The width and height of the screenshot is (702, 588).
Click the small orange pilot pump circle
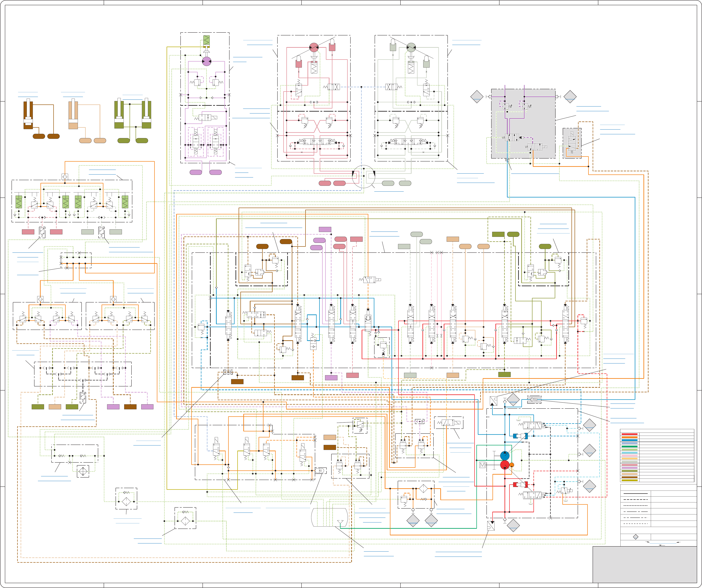pyautogui.click(x=512, y=465)
